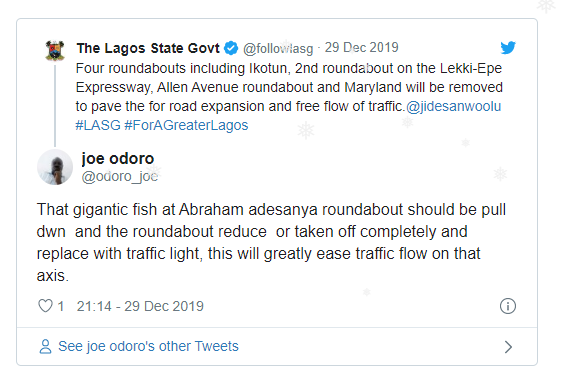
Task: Open the #ForAGreaterLagos hashtag
Action: pyautogui.click(x=186, y=125)
